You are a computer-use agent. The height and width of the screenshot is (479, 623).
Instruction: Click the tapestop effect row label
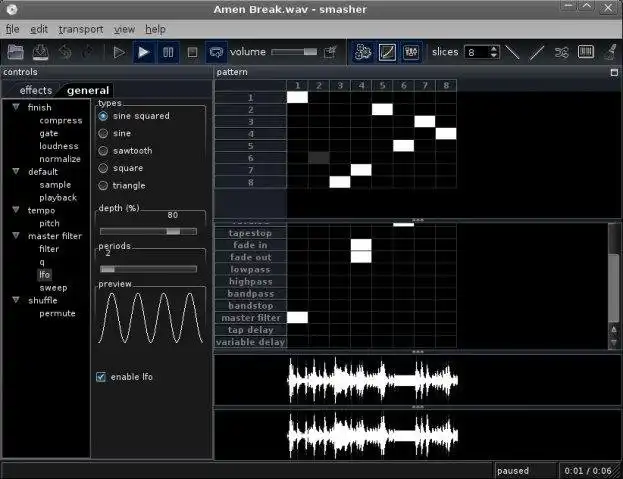[250, 233]
